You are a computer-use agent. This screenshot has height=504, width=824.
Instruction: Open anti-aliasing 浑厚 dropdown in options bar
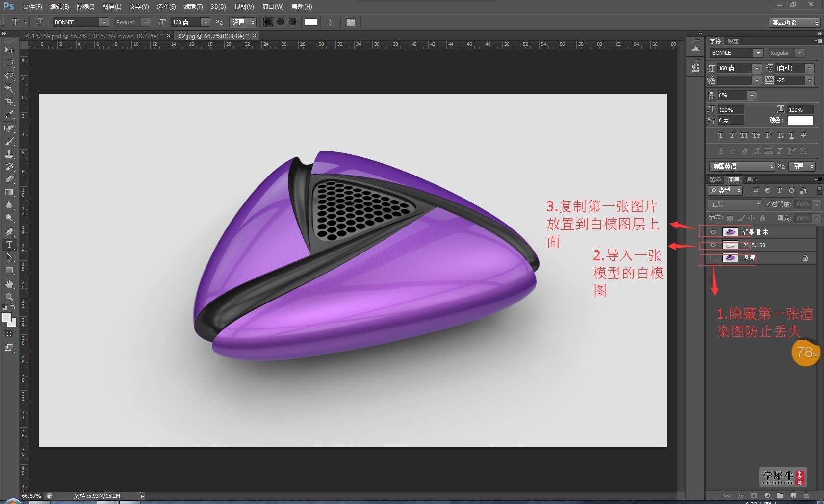click(x=243, y=22)
